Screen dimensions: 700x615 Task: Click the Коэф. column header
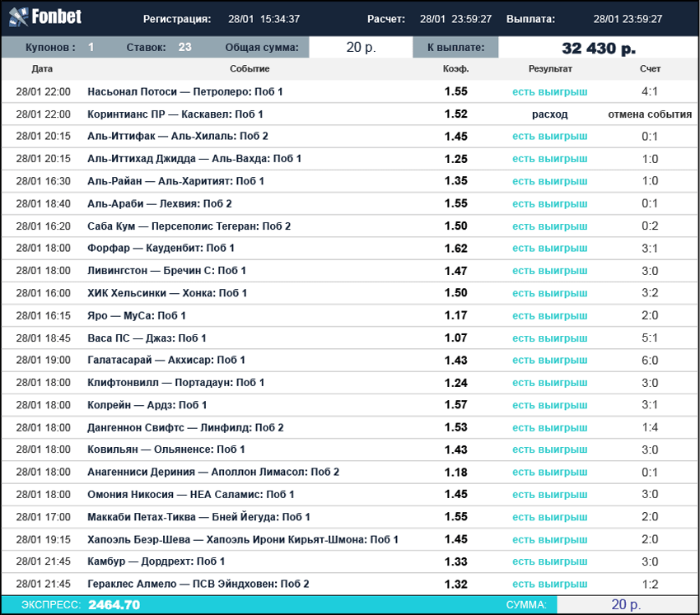455,69
